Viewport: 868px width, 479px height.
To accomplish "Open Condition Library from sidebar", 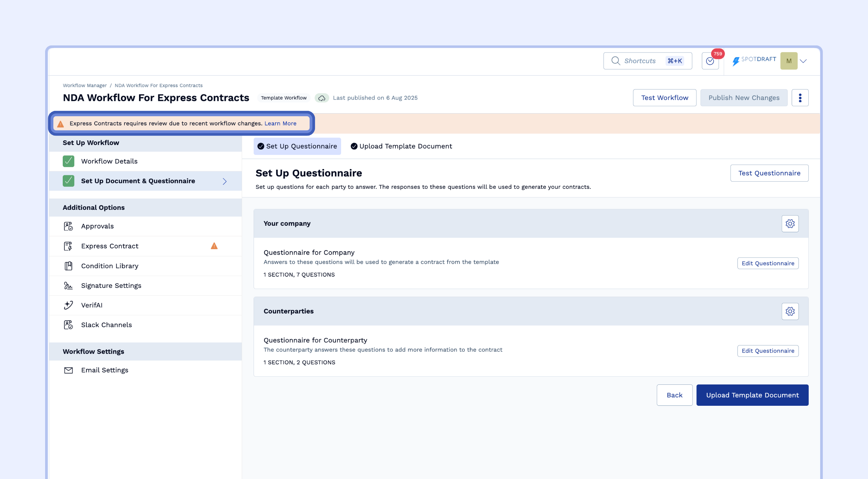I will click(110, 266).
